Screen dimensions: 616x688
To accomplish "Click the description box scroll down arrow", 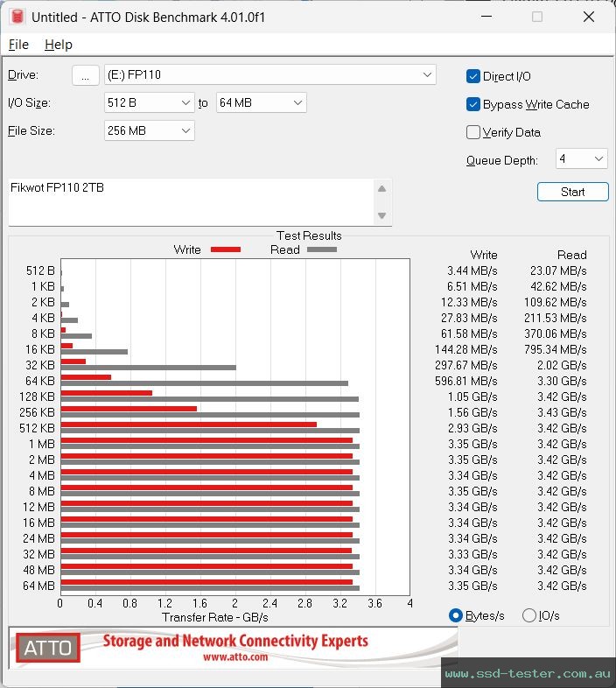I will 381,215.
